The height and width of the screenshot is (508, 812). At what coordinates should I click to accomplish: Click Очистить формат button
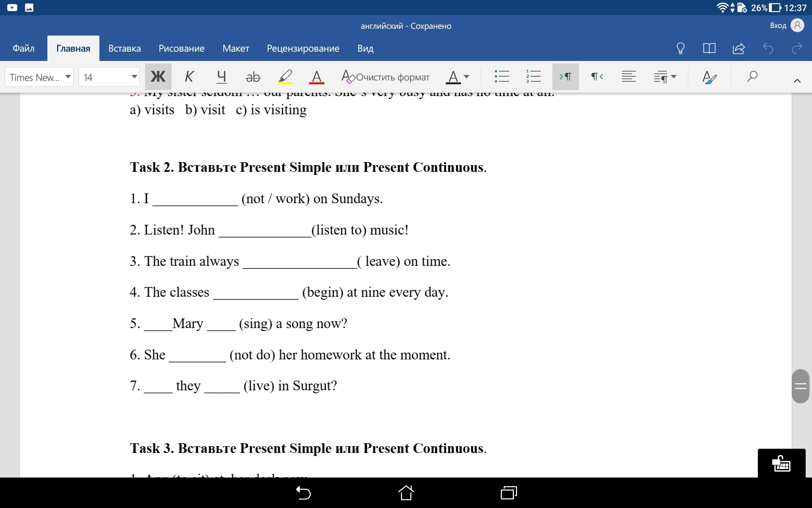click(386, 77)
